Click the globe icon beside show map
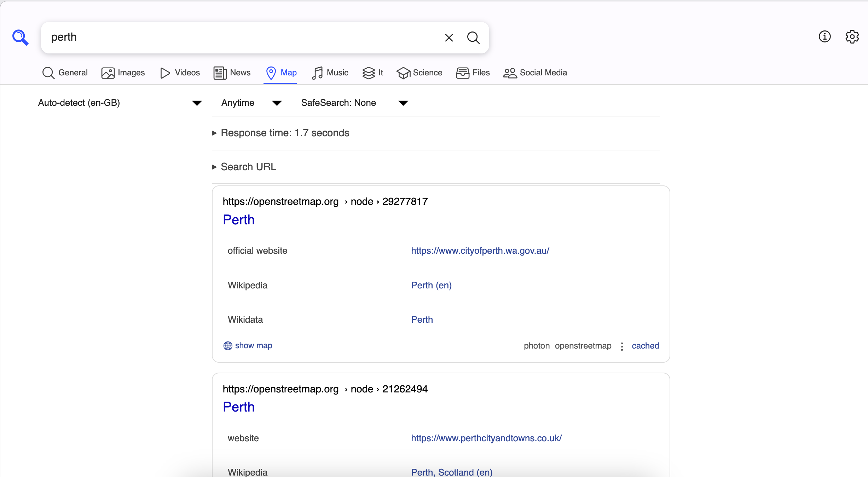The image size is (868, 477). pos(228,346)
